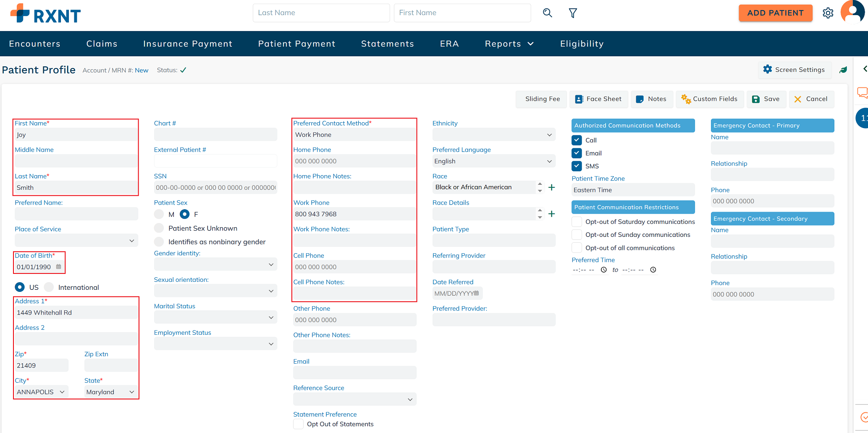The image size is (868, 433).
Task: Open the Encounters menu
Action: [35, 44]
